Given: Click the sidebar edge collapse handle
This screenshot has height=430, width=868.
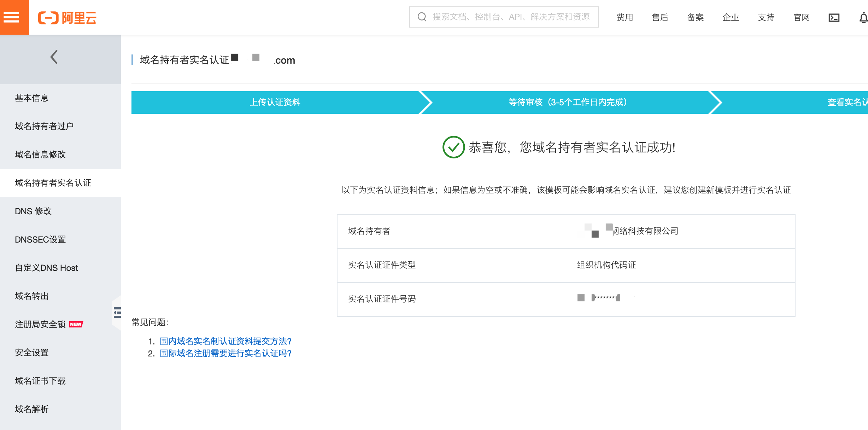Looking at the screenshot, I should pos(117,313).
